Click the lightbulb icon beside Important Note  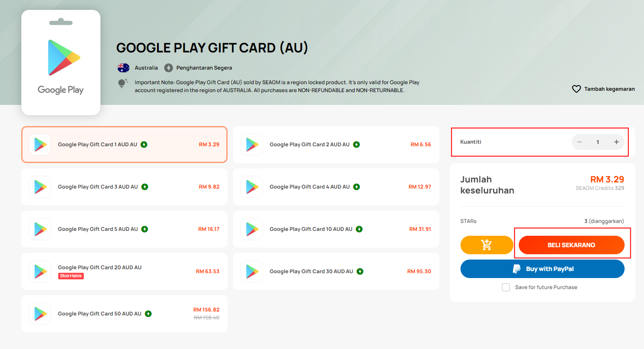coord(123,83)
